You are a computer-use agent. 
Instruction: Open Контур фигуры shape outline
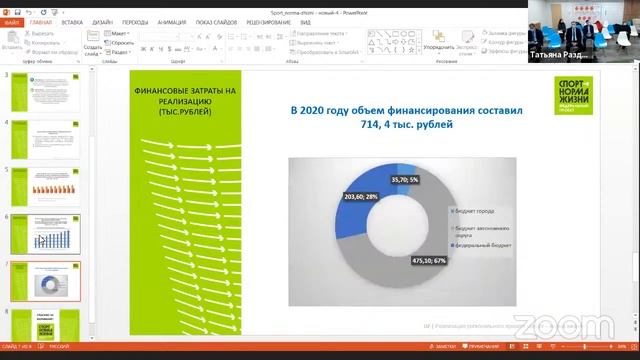pos(504,42)
